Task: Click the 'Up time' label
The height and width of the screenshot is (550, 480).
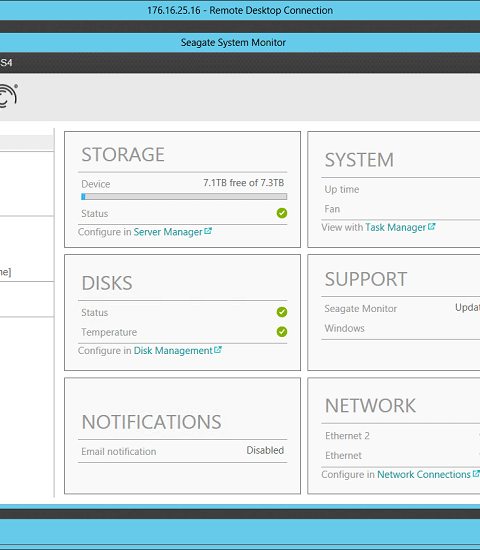Action: (342, 189)
